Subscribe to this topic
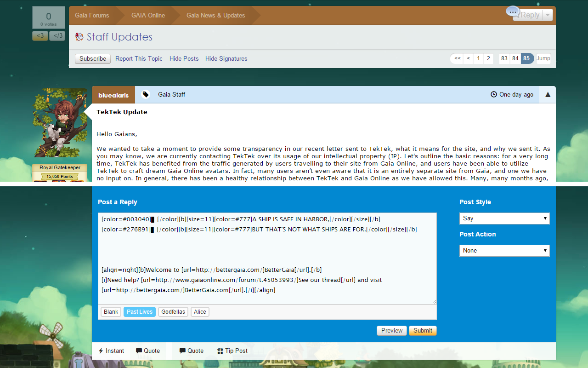Screen dimensions: 588x368 tap(93, 58)
